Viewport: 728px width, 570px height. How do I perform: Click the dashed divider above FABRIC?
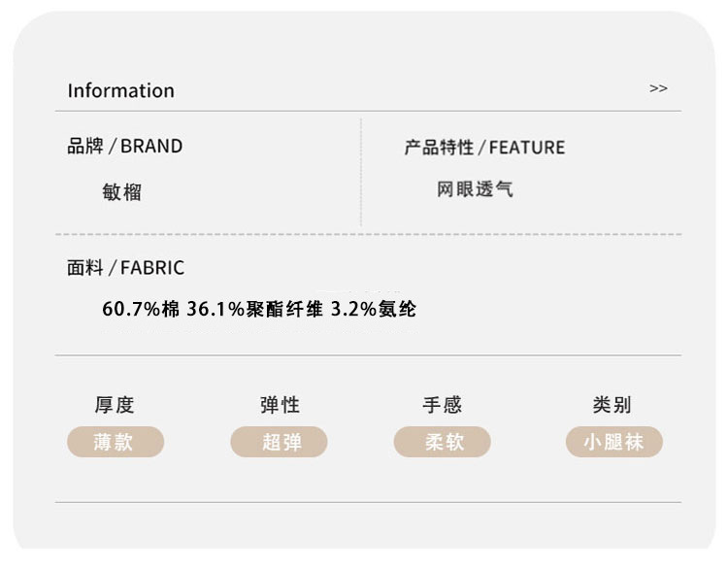pos(368,234)
